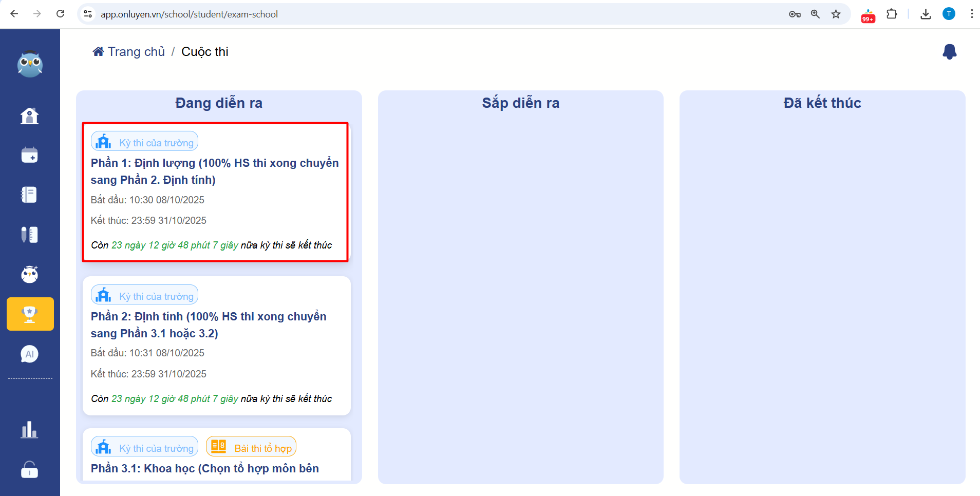This screenshot has height=496, width=980.
Task: Select the notebook icon in sidebar
Action: coord(29,195)
